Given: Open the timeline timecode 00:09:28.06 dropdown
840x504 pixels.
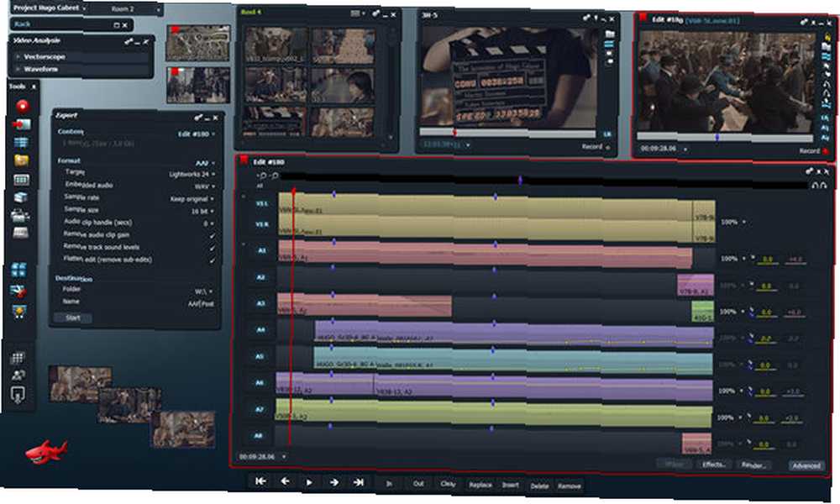Looking at the screenshot, I should 284,457.
